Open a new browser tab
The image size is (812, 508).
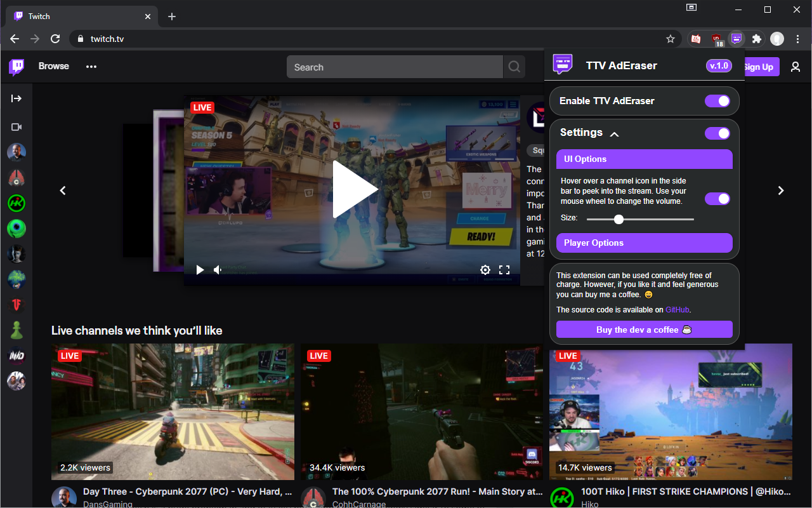click(x=172, y=17)
